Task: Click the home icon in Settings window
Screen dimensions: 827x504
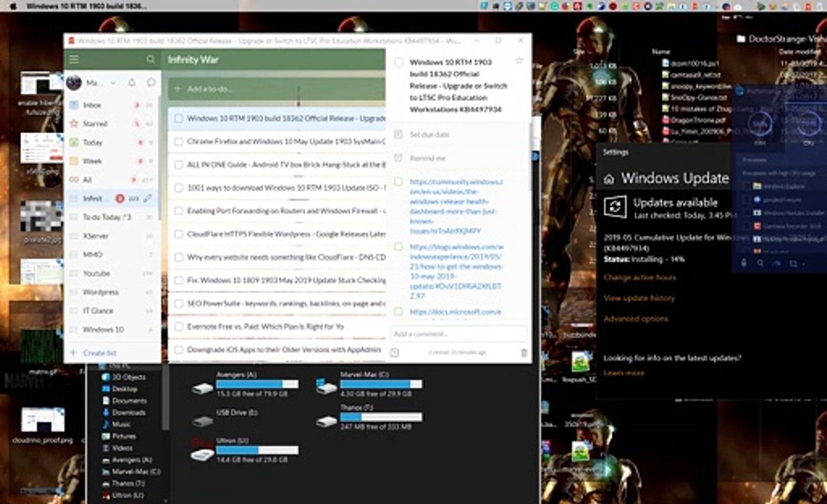Action: point(609,179)
